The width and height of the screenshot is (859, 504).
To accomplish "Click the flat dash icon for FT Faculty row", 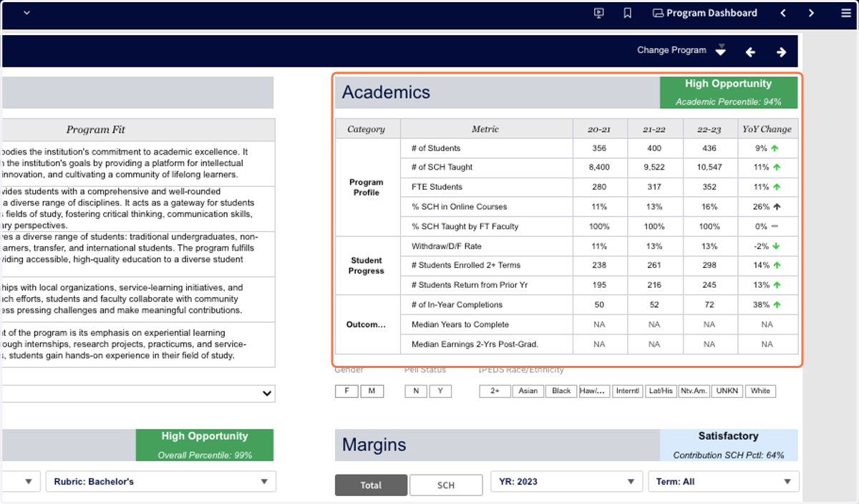I will [x=775, y=226].
